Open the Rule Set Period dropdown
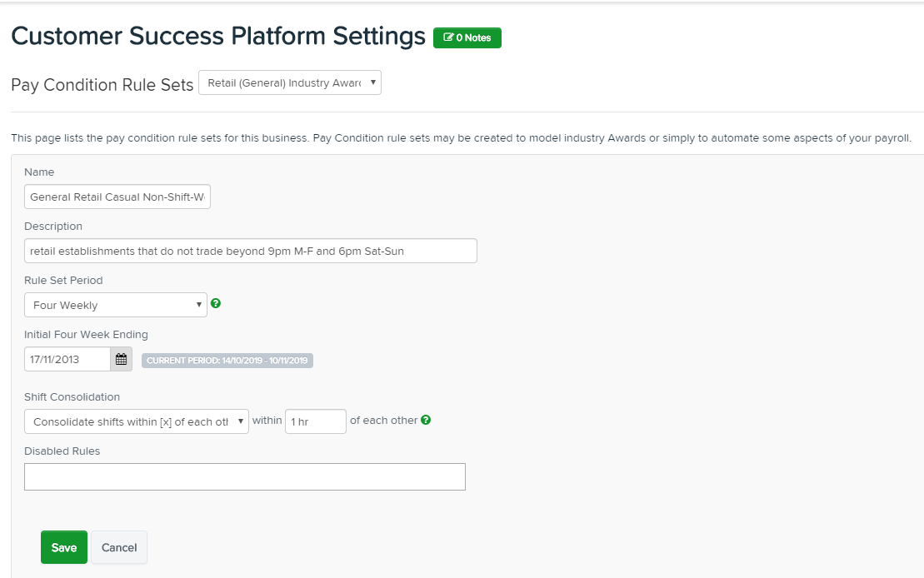Viewport: 924px width, 578px height. [116, 305]
